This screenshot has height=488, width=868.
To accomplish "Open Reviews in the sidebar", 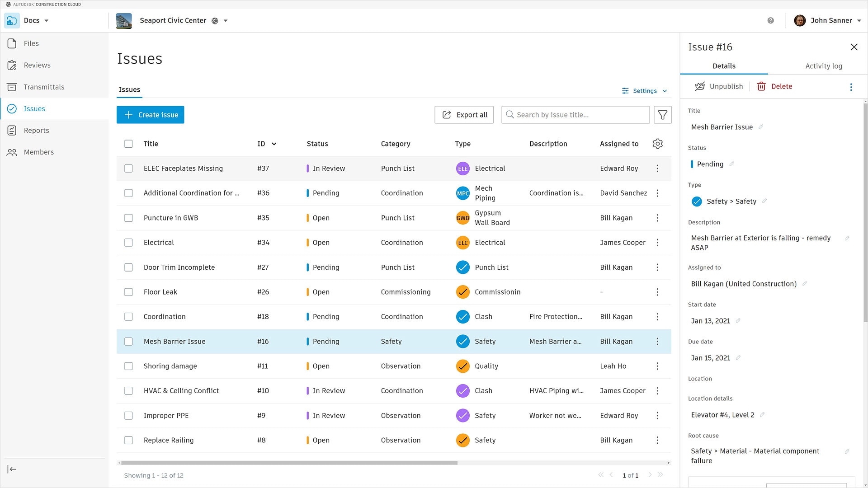I will click(x=37, y=65).
